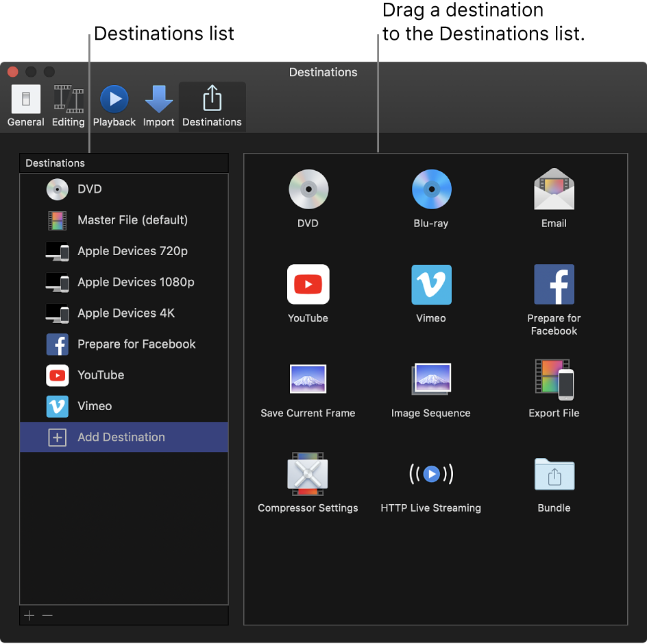Click the minus button to remove a destination
Image resolution: width=647 pixels, height=644 pixels.
[47, 615]
